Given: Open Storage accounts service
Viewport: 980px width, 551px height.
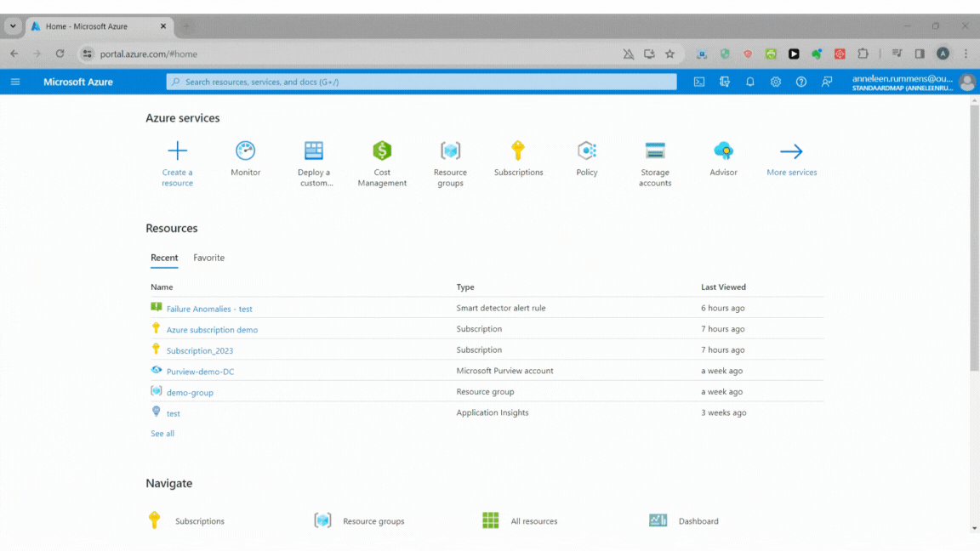Looking at the screenshot, I should [655, 163].
